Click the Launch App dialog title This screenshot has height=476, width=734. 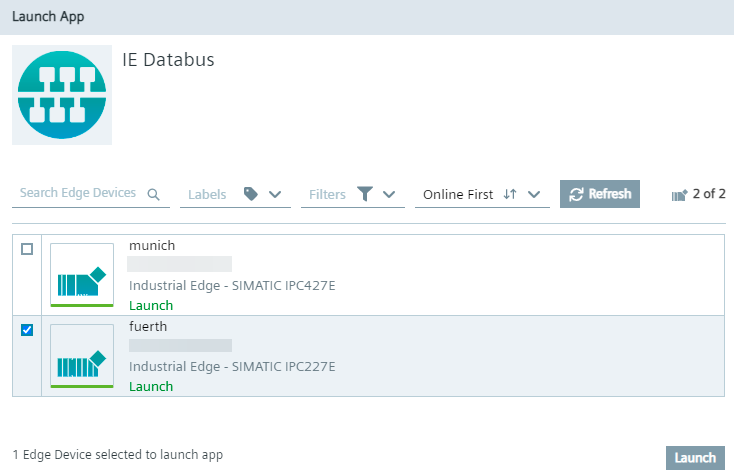tap(48, 17)
